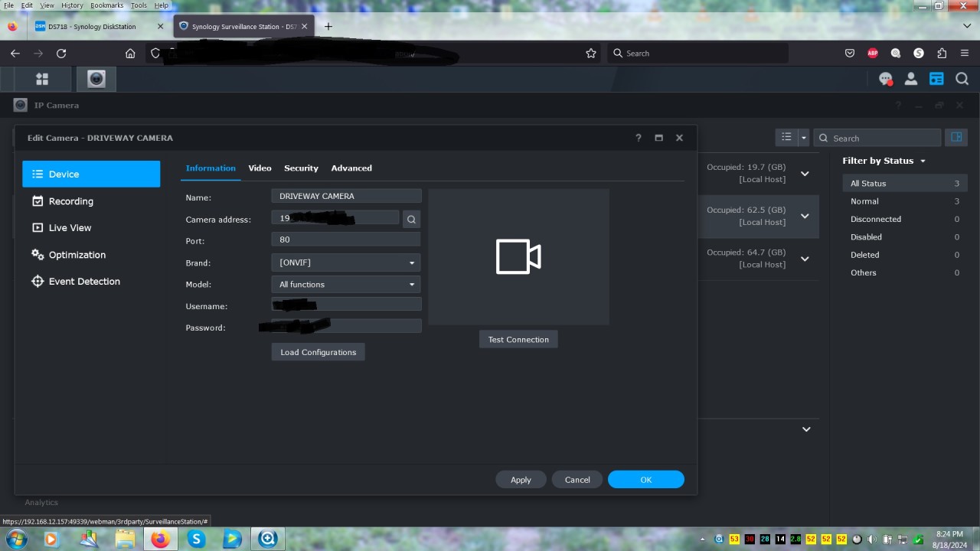
Task: Open the Brand [ONVIF] dropdown
Action: (x=345, y=262)
